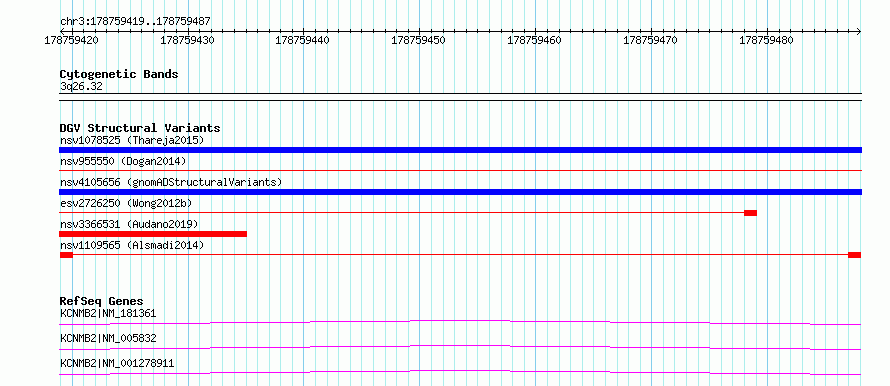Open the KCNMB2|NM_181361 gene label
890x386 pixels.
point(108,313)
